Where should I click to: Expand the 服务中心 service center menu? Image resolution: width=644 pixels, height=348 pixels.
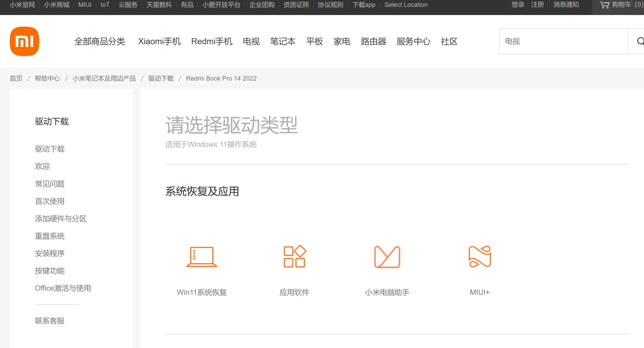(413, 41)
